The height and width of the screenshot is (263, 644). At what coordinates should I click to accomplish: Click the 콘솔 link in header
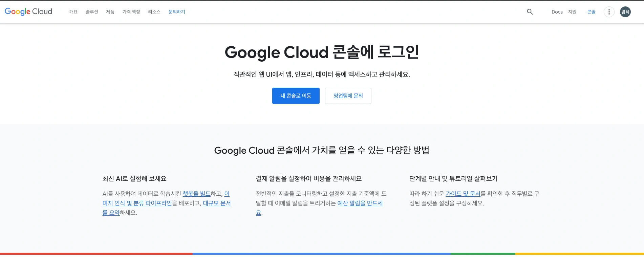pos(591,12)
